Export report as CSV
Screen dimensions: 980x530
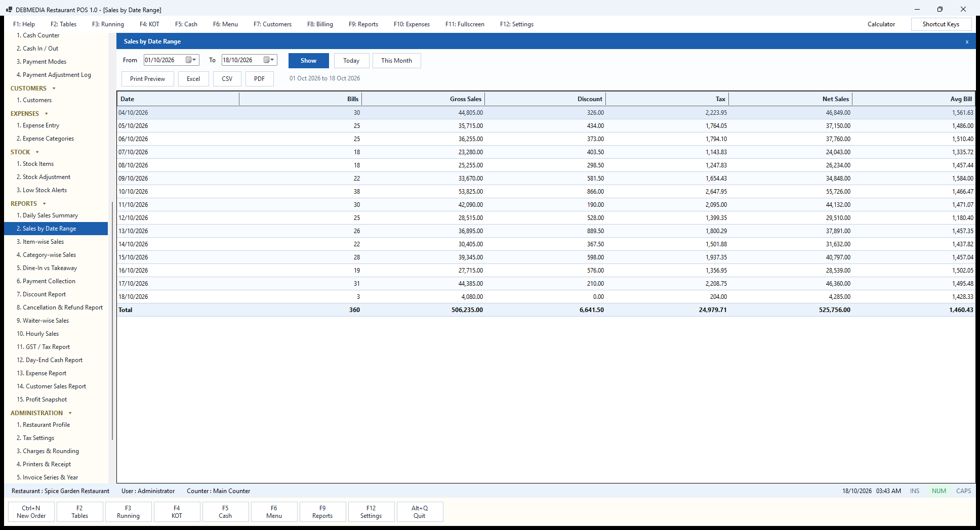[227, 79]
